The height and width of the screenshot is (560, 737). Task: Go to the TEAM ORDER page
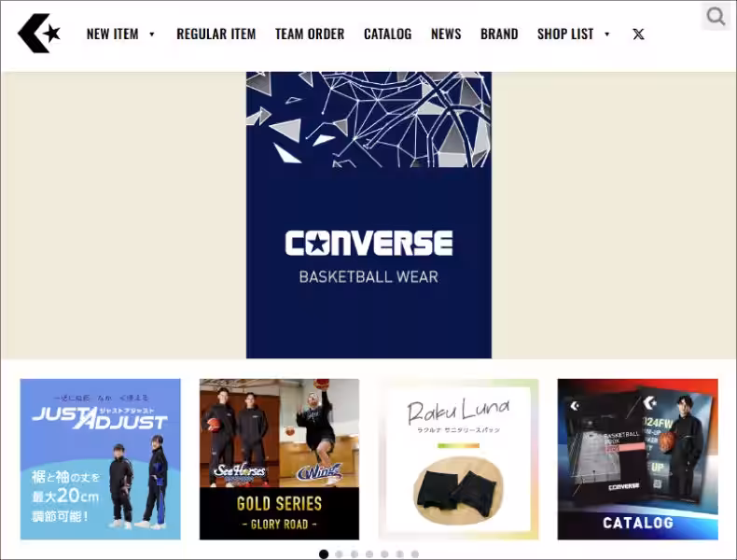coord(310,34)
